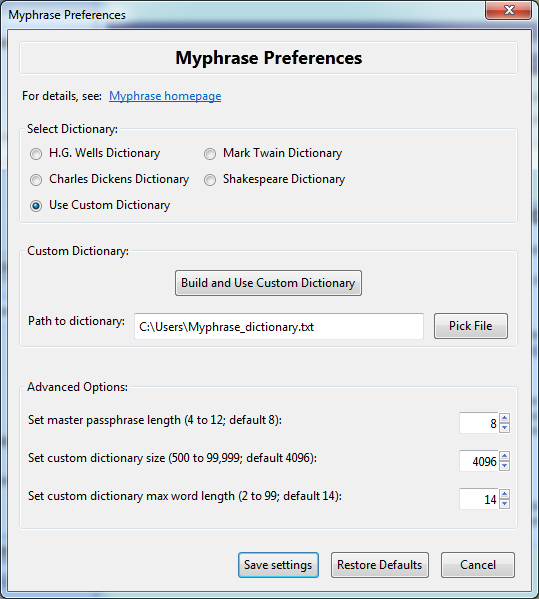Screen dimensions: 539x599
Task: Click the 'Custom Dictionary:' group heading
Action: coord(78,251)
